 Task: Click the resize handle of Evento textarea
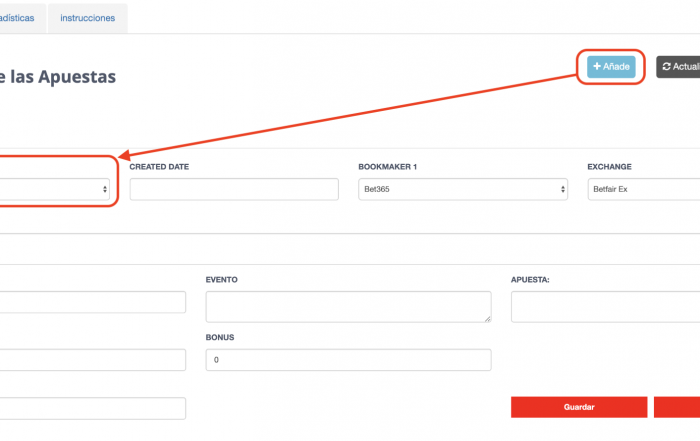(x=488, y=319)
